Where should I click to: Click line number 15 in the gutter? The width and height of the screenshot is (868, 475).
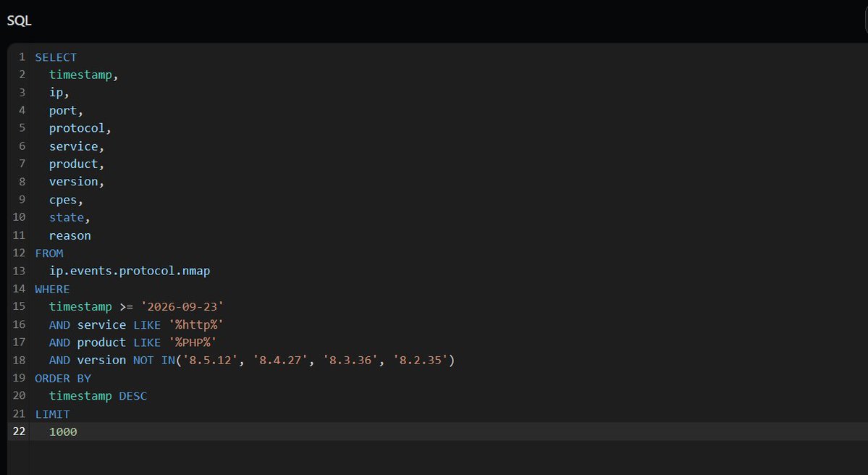[x=19, y=306]
